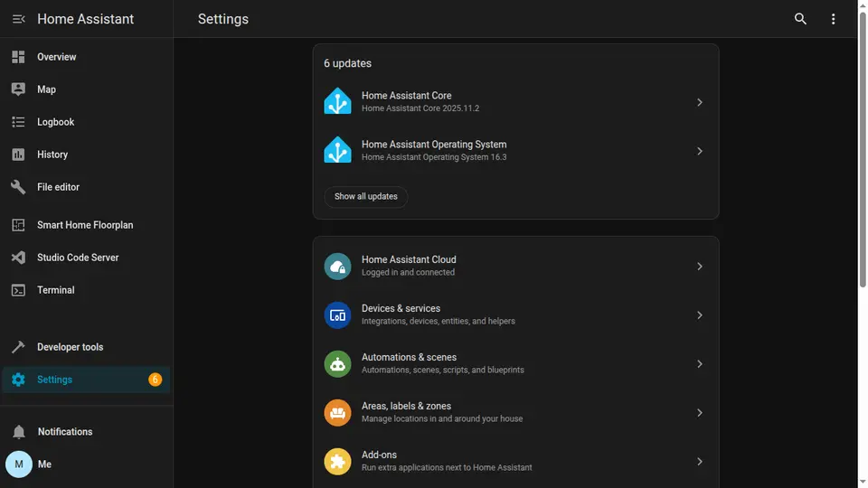
Task: Click the Automations & scenes robot icon
Action: (337, 363)
